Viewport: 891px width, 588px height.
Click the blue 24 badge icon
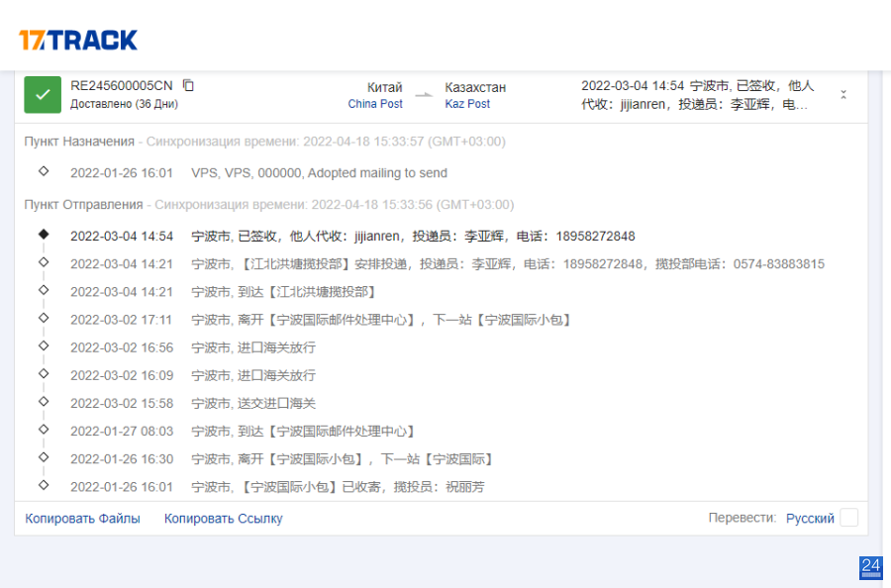point(871,567)
